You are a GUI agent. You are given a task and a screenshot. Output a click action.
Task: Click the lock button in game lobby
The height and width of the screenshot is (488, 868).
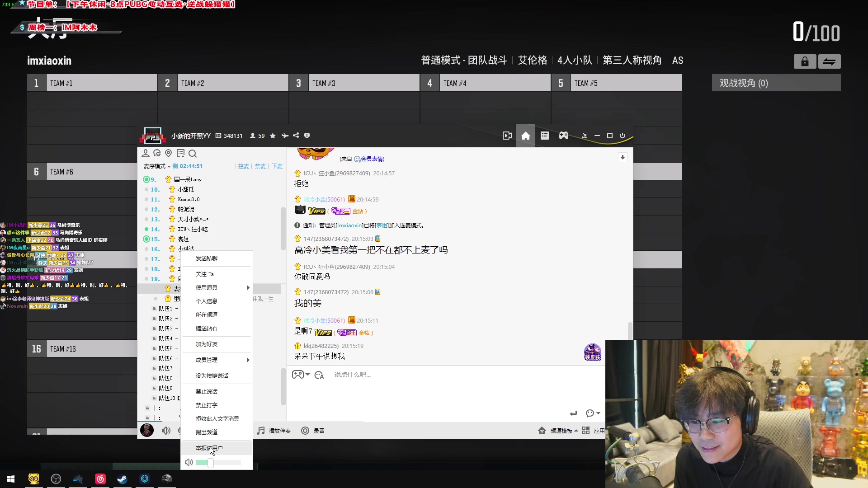point(805,61)
